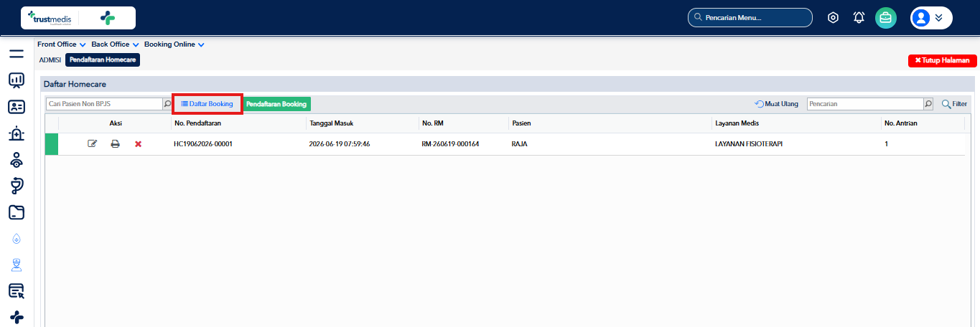This screenshot has width=980, height=327.
Task: Expand the Booking Online menu
Action: (174, 44)
